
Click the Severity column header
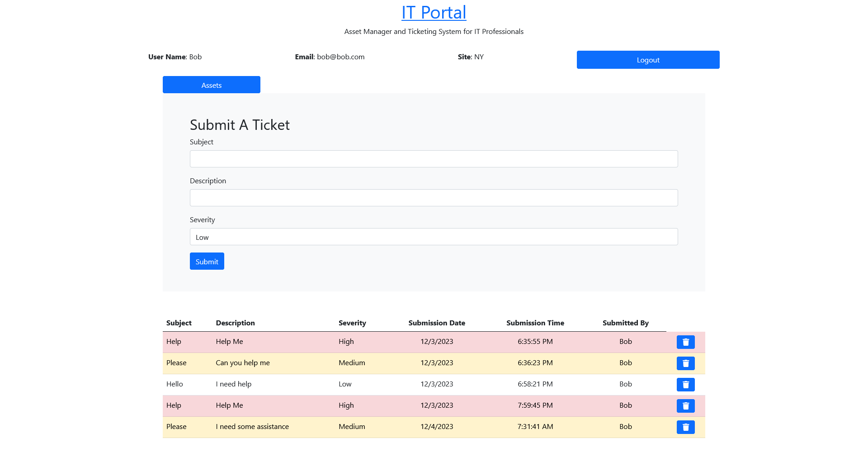[352, 323]
